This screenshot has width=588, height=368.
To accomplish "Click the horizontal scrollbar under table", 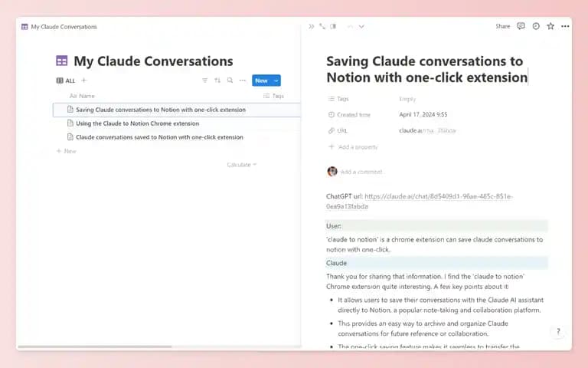I will (94, 347).
